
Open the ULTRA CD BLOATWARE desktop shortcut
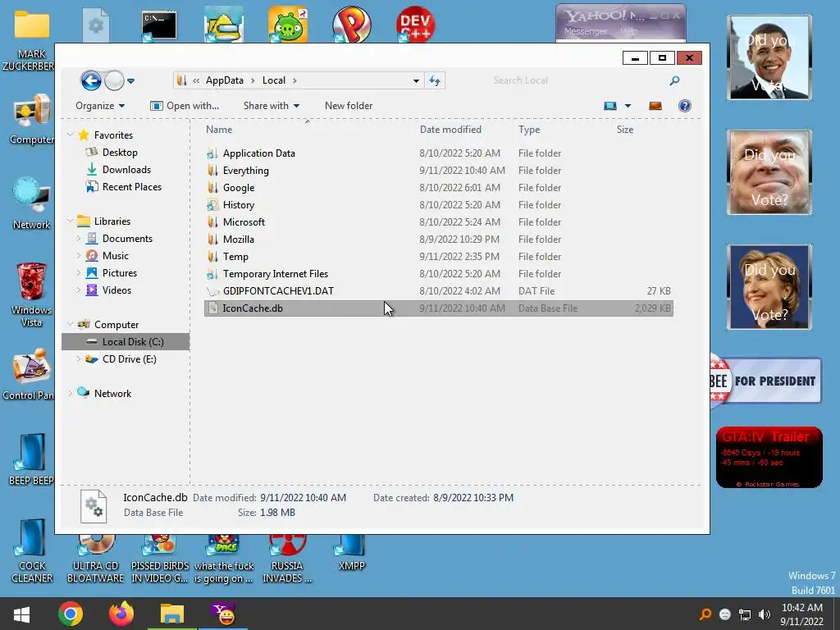pyautogui.click(x=95, y=559)
